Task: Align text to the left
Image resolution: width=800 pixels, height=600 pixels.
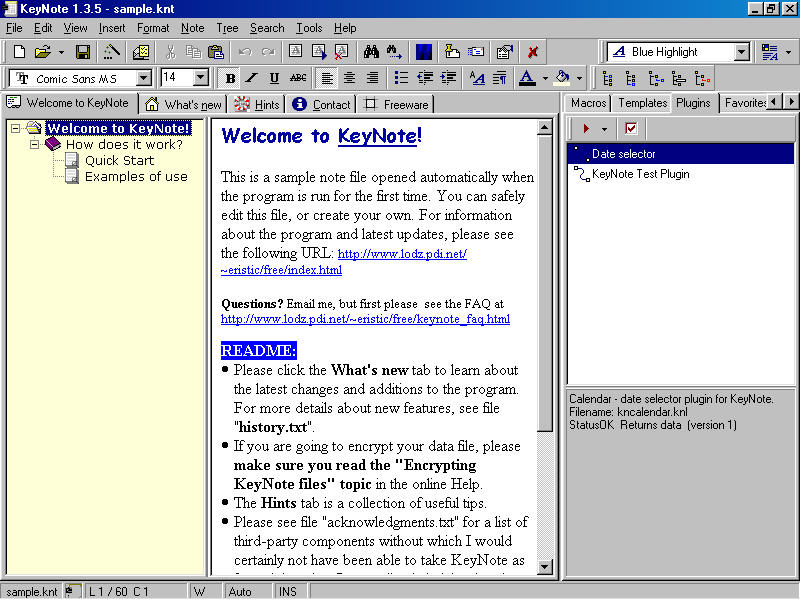Action: pyautogui.click(x=327, y=78)
